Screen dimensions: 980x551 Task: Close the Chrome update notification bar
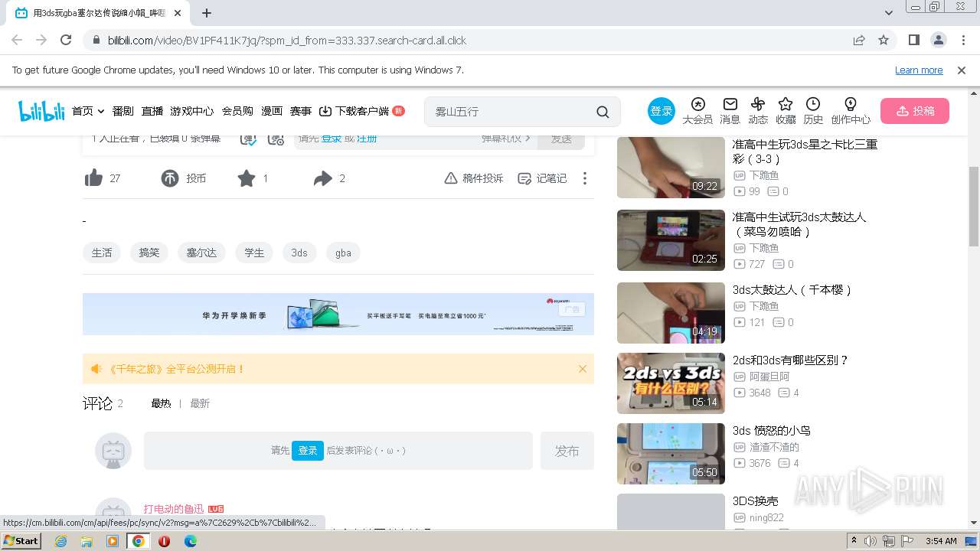(x=962, y=70)
